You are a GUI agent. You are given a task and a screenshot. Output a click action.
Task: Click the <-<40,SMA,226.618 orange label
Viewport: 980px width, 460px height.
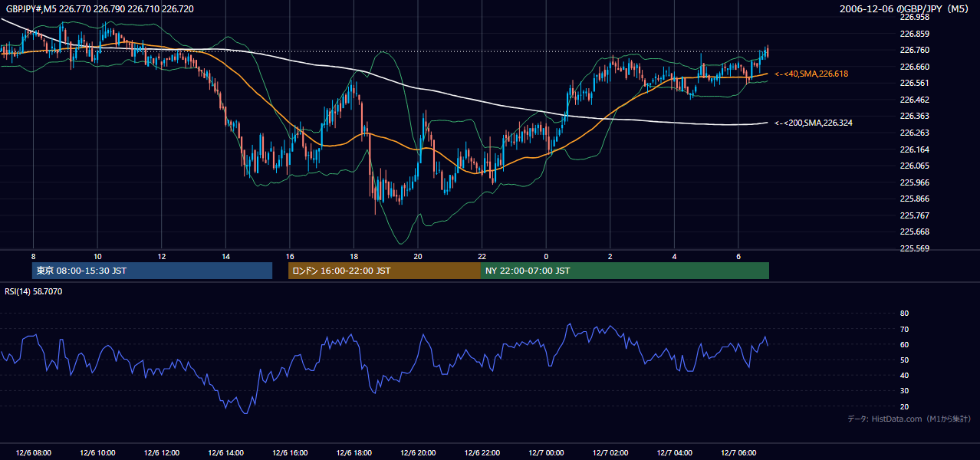811,74
